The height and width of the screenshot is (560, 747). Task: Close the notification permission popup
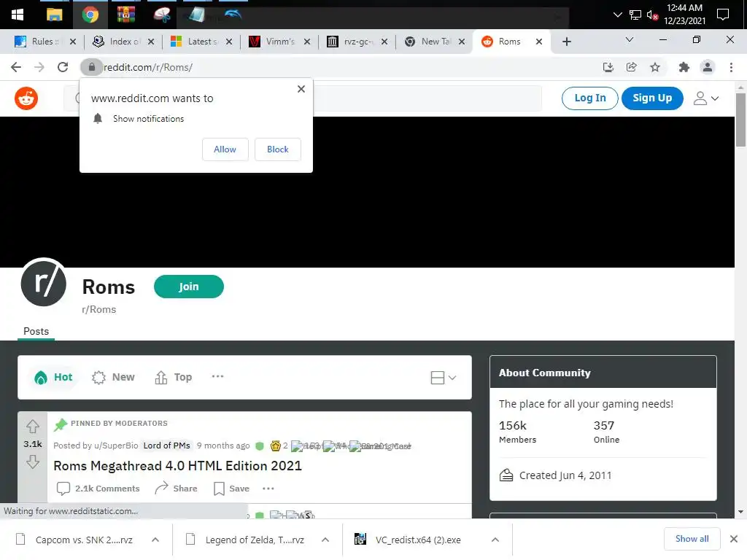(301, 89)
